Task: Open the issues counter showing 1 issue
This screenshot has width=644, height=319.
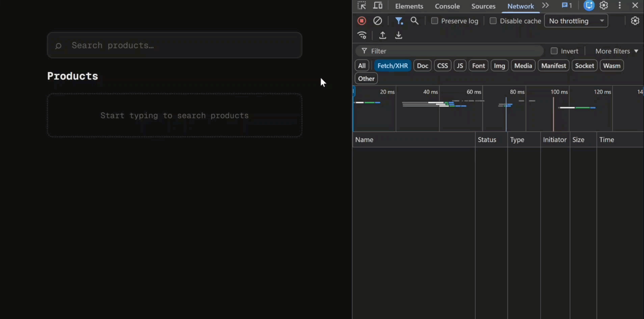Action: click(566, 5)
